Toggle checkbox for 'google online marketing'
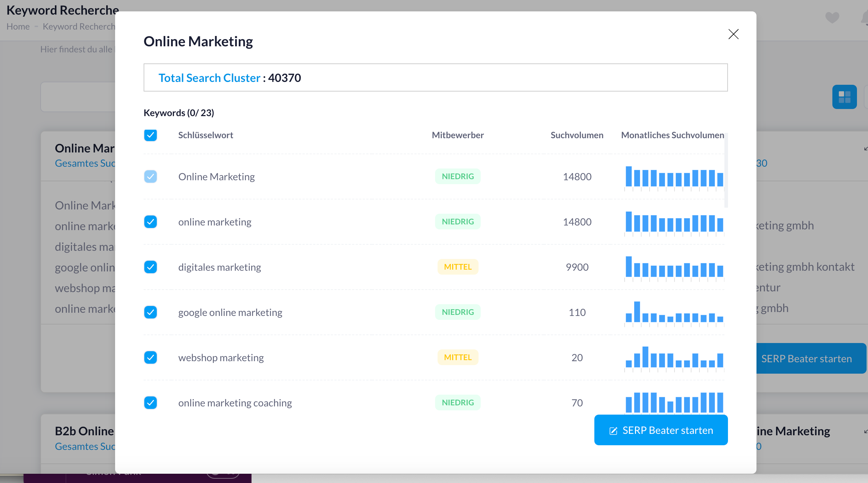This screenshot has height=483, width=868. tap(150, 312)
